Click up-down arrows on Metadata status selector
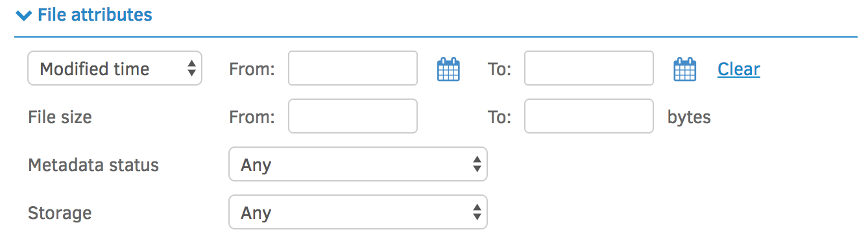 477,165
